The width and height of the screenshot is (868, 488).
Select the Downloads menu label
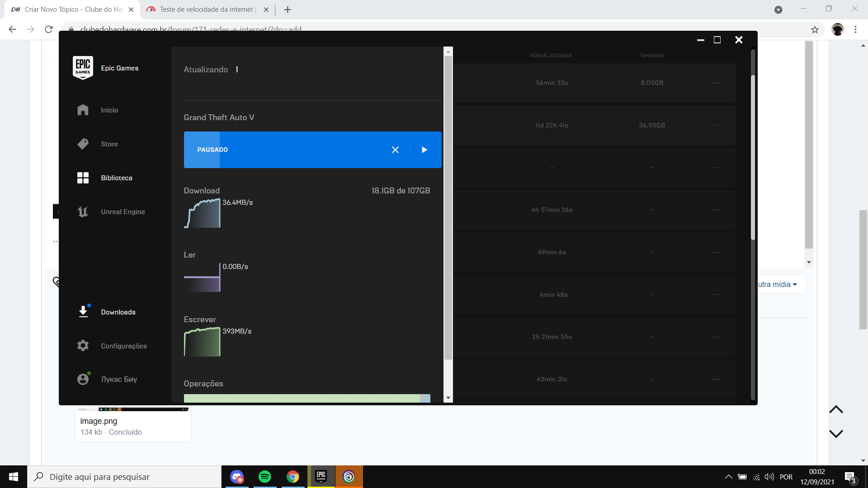(x=118, y=312)
